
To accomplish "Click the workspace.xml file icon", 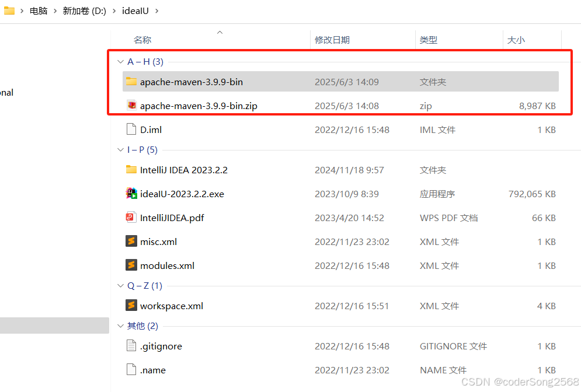I will coord(131,306).
